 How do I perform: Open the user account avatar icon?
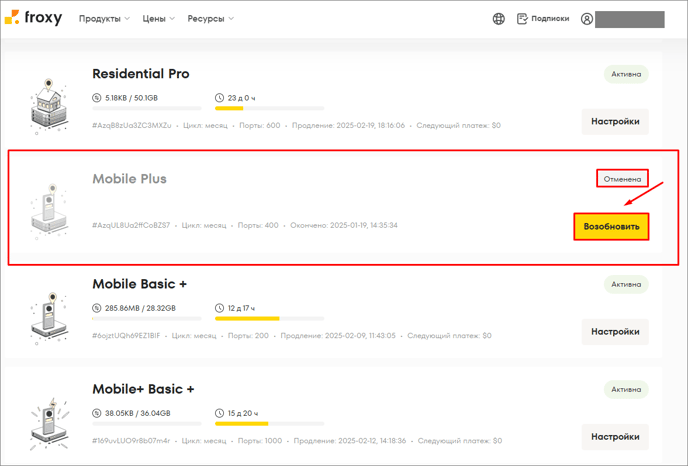click(x=587, y=18)
